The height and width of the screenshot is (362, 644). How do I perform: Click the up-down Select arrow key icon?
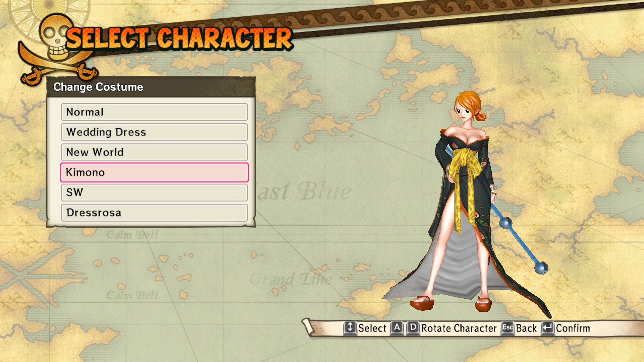click(x=350, y=328)
